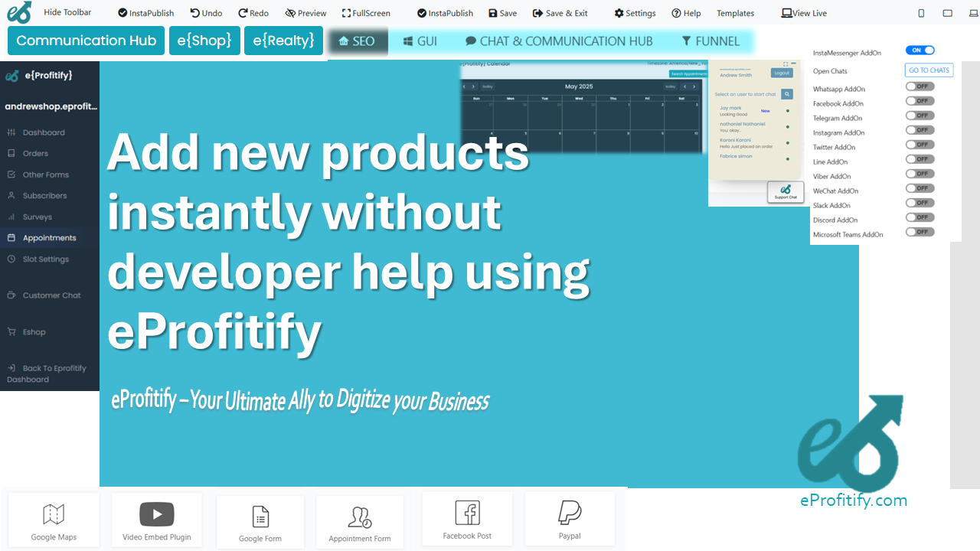Viewport: 980px width, 551px height.
Task: Enter FullScreen editor mode
Action: click(366, 13)
